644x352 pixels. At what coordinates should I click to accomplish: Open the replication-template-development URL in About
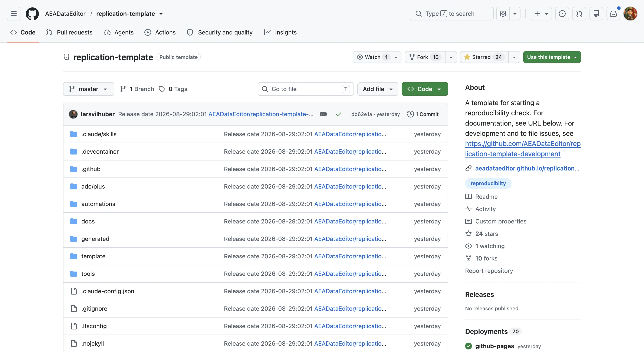[523, 149]
